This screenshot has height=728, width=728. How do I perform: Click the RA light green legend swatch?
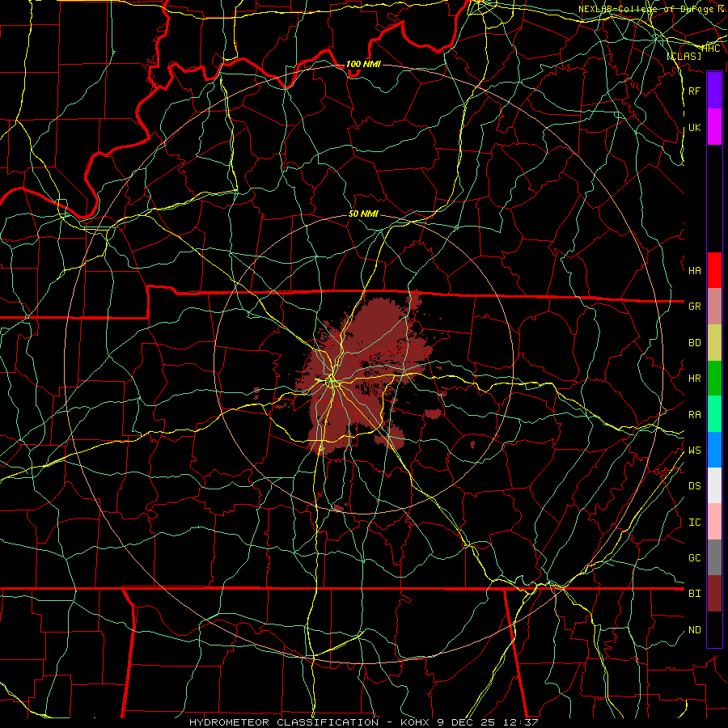click(714, 414)
